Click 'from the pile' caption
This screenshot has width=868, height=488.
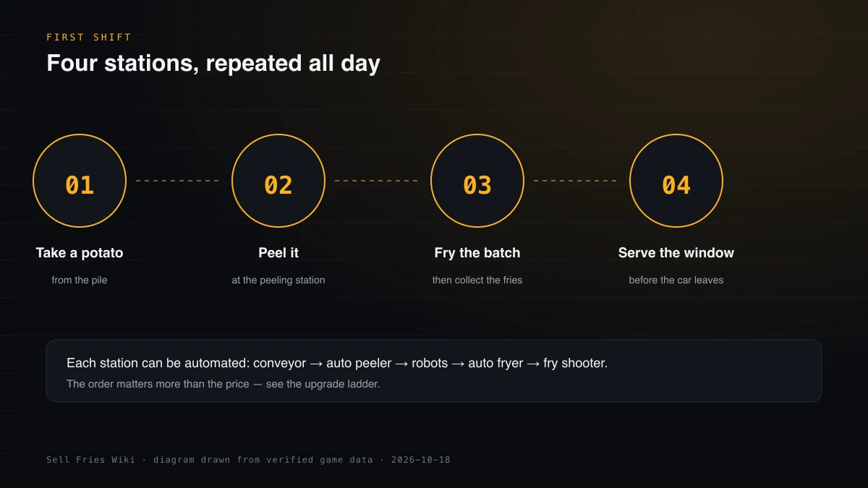[80, 280]
